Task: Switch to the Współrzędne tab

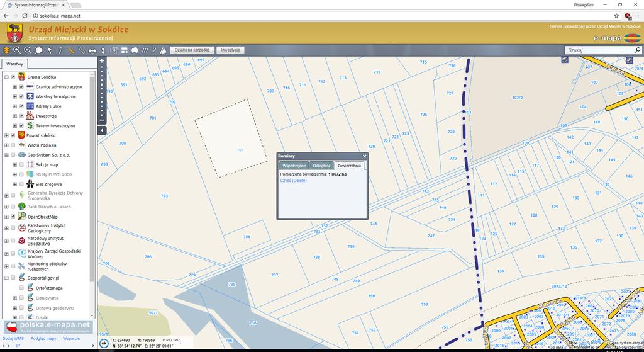Action: pos(294,166)
